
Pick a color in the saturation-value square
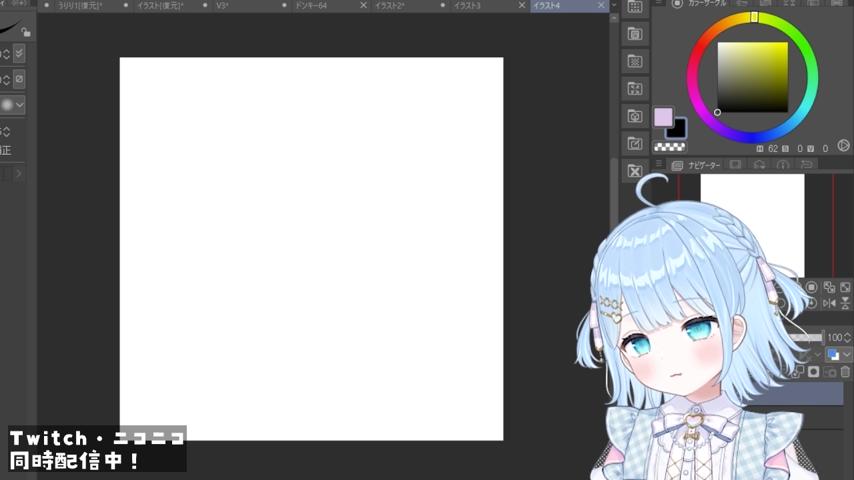[x=752, y=77]
